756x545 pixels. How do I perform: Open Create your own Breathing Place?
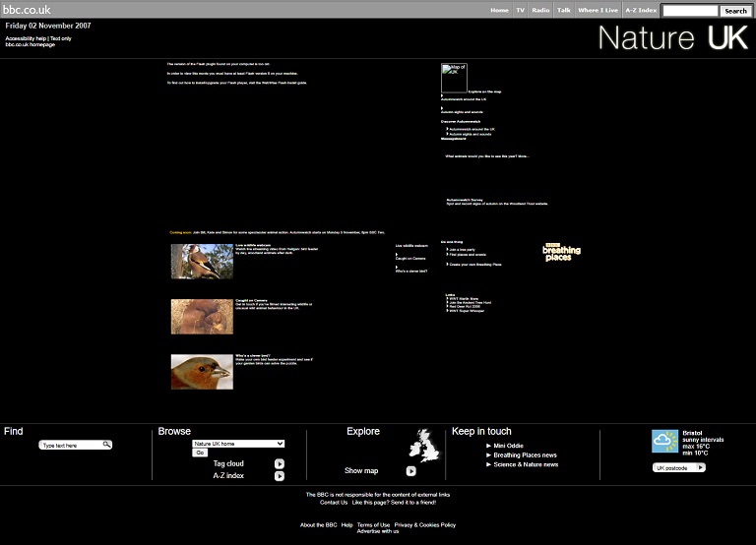(x=474, y=265)
